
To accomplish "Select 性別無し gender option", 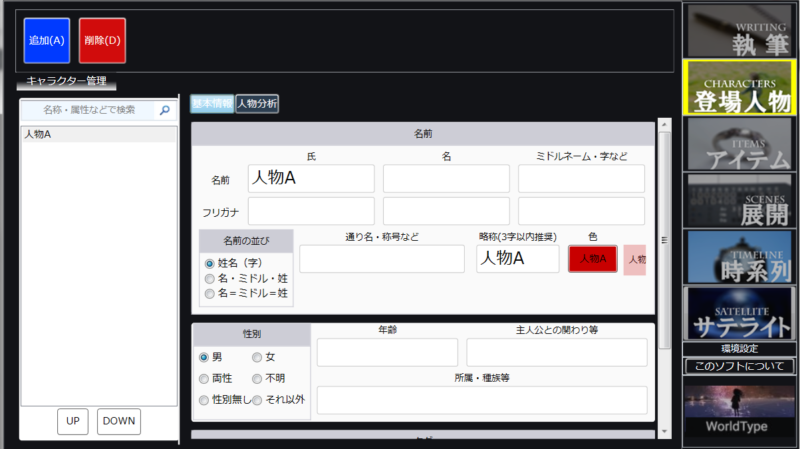I will (204, 400).
